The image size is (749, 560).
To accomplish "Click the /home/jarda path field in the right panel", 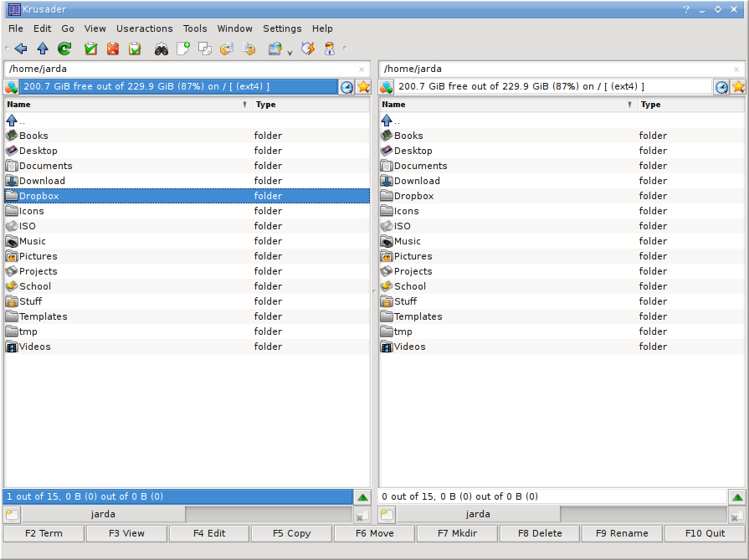I will pos(562,69).
